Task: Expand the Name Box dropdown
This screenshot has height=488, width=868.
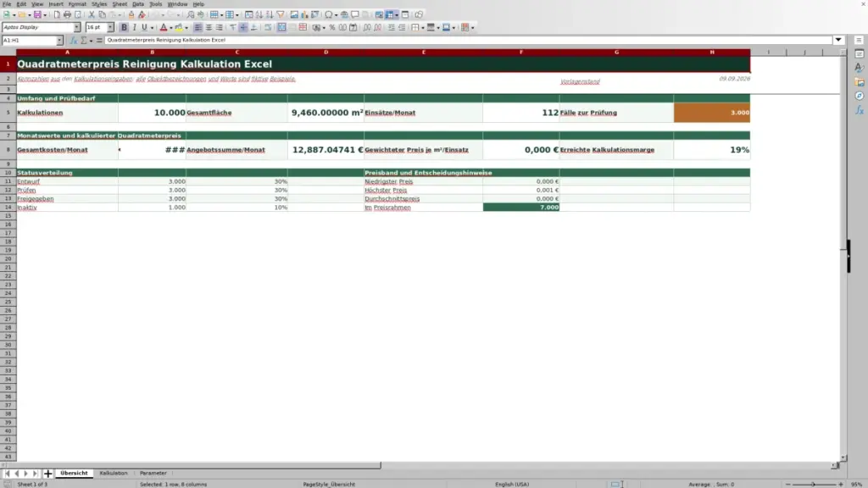Action: click(59, 41)
